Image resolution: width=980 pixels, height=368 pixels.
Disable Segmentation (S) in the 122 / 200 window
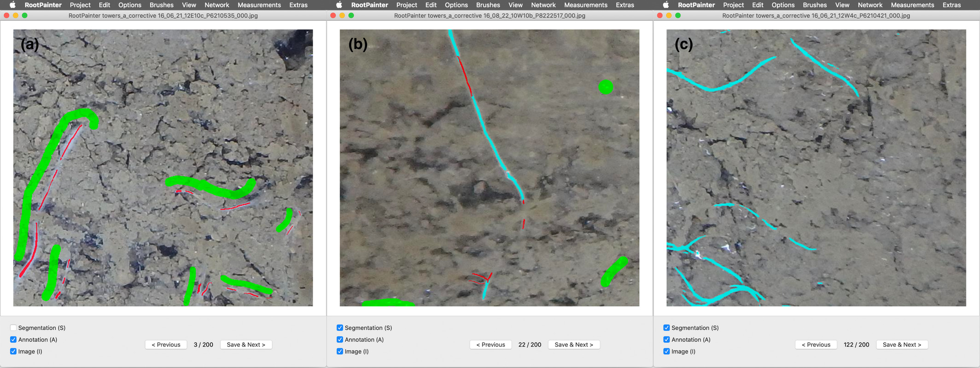(666, 328)
